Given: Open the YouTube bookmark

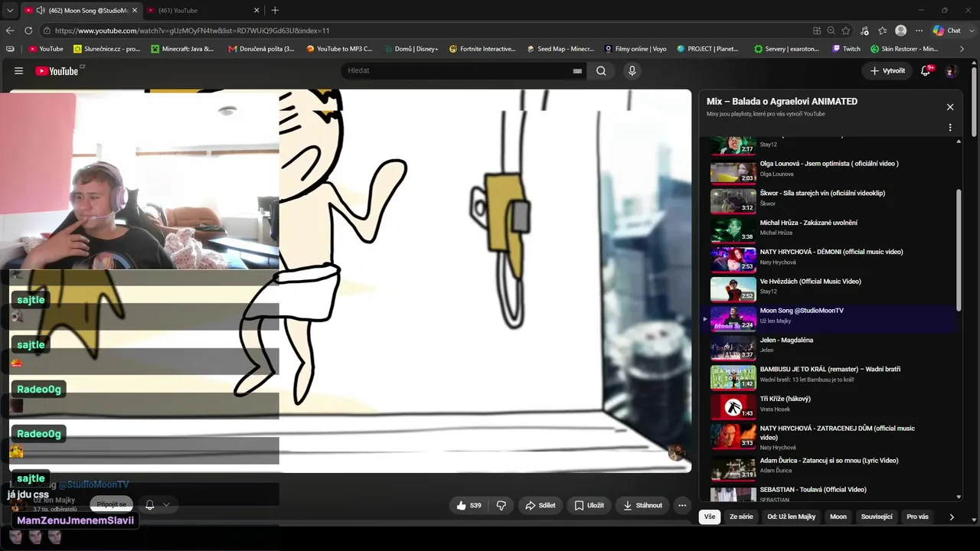Looking at the screenshot, I should click(x=46, y=49).
